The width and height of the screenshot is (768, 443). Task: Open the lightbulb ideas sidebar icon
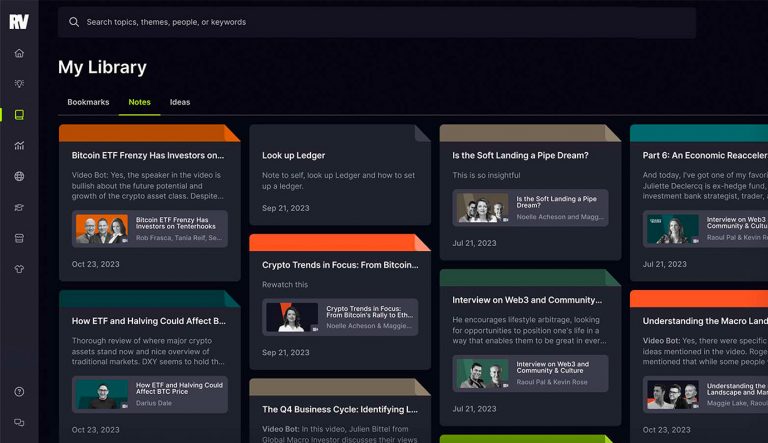coord(19,84)
